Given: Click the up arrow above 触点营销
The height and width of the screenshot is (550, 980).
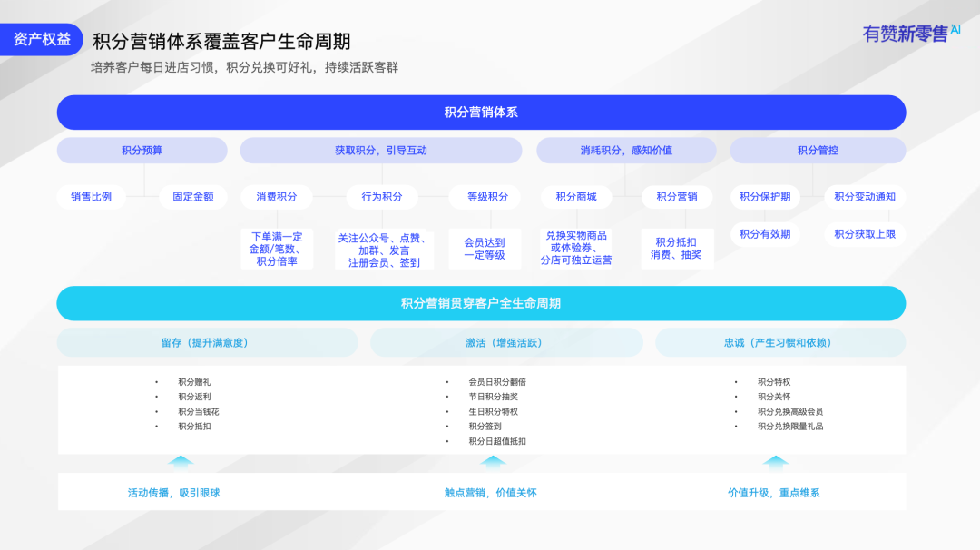Looking at the screenshot, I should click(x=493, y=462).
